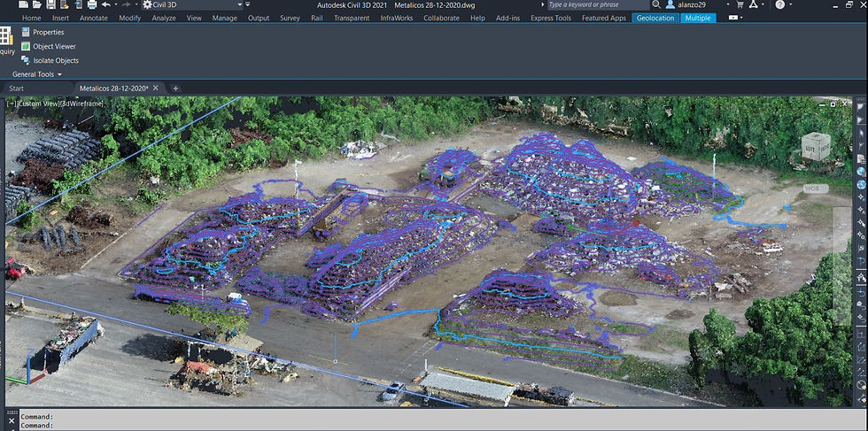The image size is (868, 431).
Task: Close the Metalicos 28-12-2020 drawing tab
Action: point(156,88)
